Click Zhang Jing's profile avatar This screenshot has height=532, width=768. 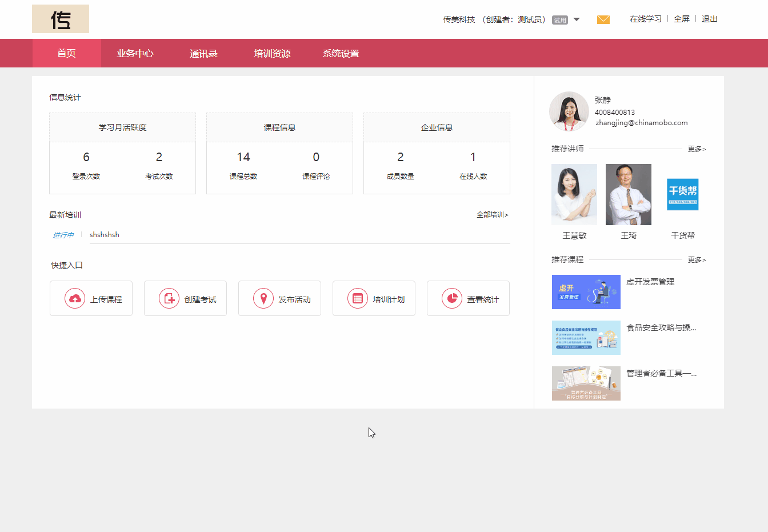569,111
